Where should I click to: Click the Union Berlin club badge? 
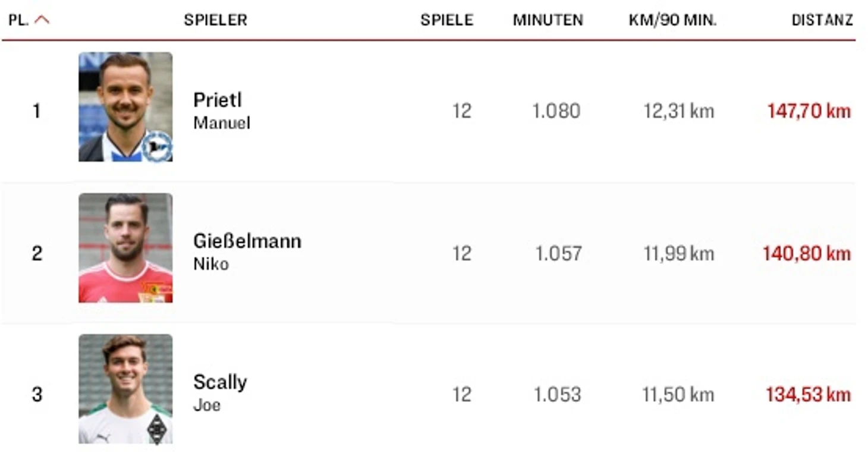click(155, 291)
